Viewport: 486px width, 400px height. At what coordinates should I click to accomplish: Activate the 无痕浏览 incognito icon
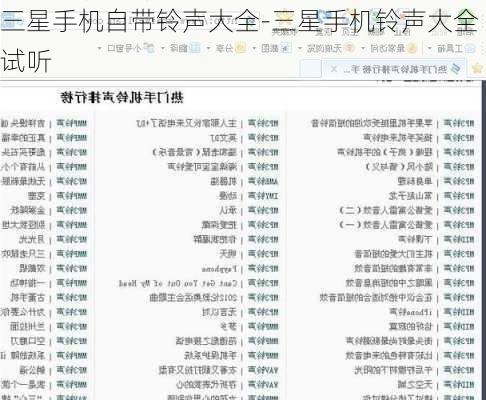pyautogui.click(x=349, y=49)
